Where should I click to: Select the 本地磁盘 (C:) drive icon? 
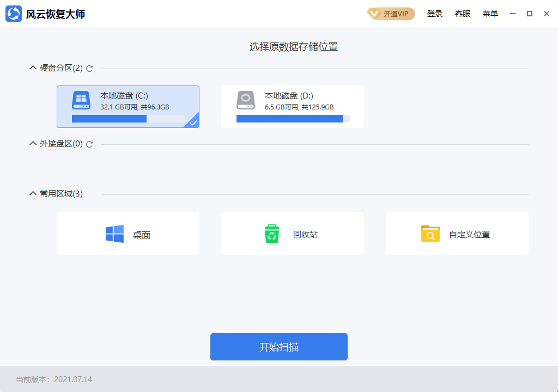tap(81, 100)
